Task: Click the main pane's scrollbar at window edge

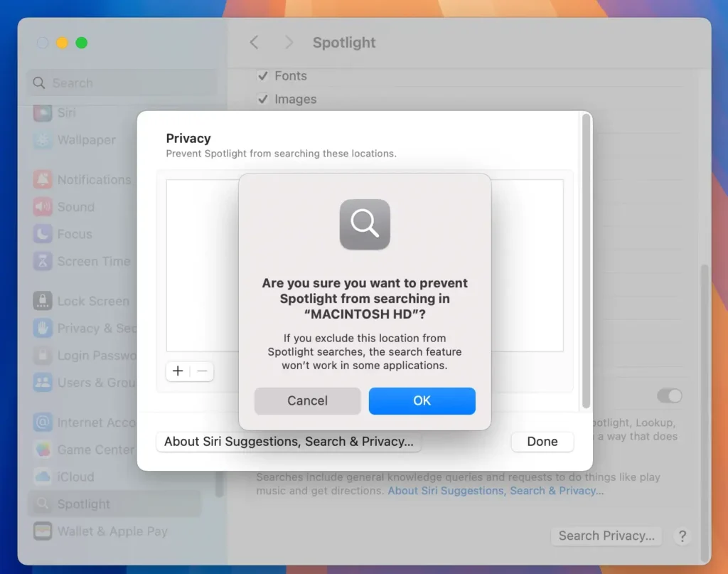Action: point(705,413)
